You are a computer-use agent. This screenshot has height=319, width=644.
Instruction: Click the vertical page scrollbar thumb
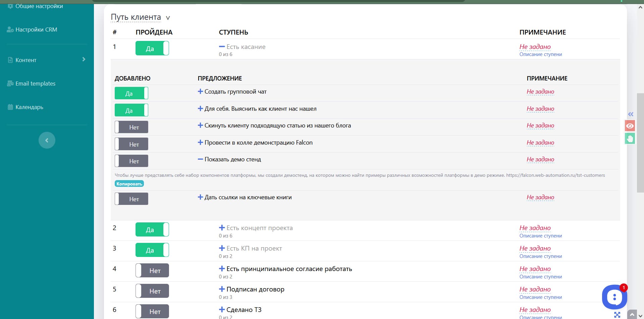[640, 143]
